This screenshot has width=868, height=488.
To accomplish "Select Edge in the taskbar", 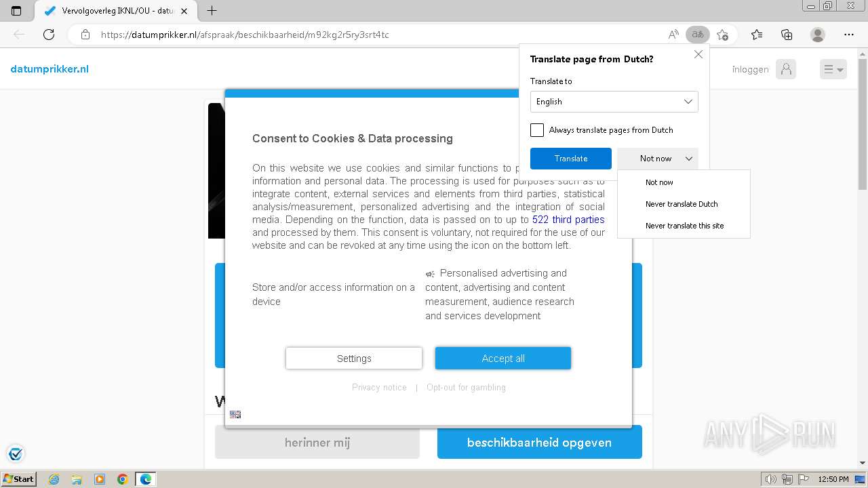I will click(146, 479).
